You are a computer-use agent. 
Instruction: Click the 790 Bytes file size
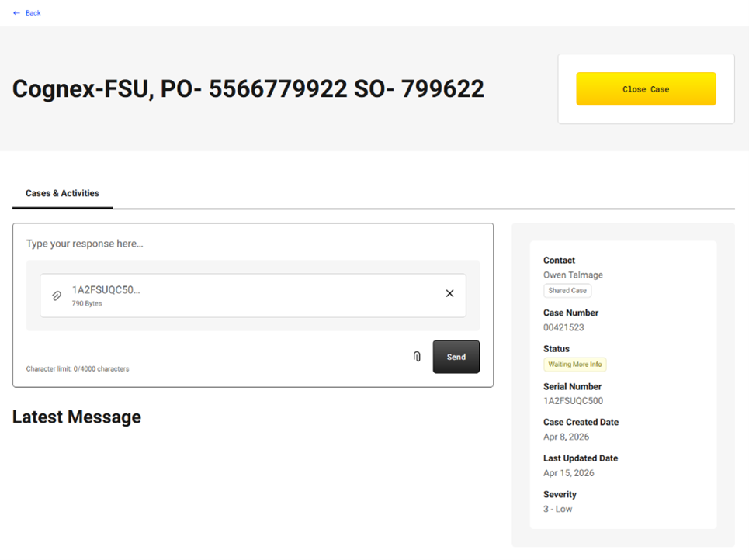(87, 303)
